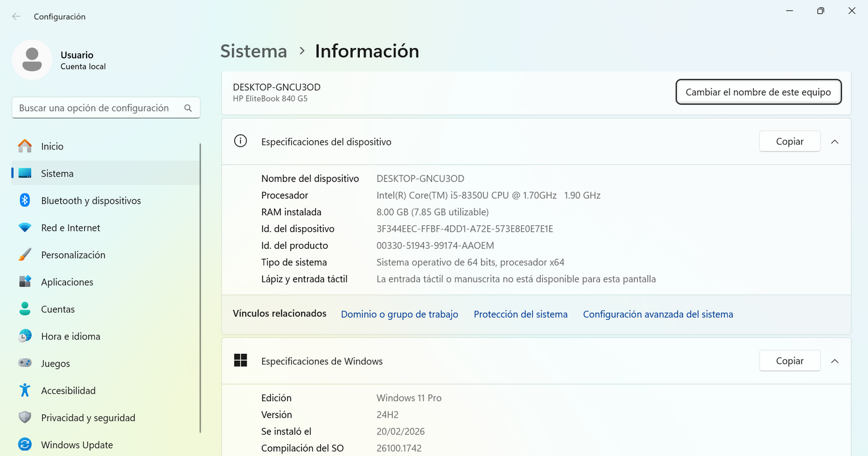Image resolution: width=868 pixels, height=456 pixels.
Task: Click the Red e Internet Wi-Fi icon
Action: point(25,228)
